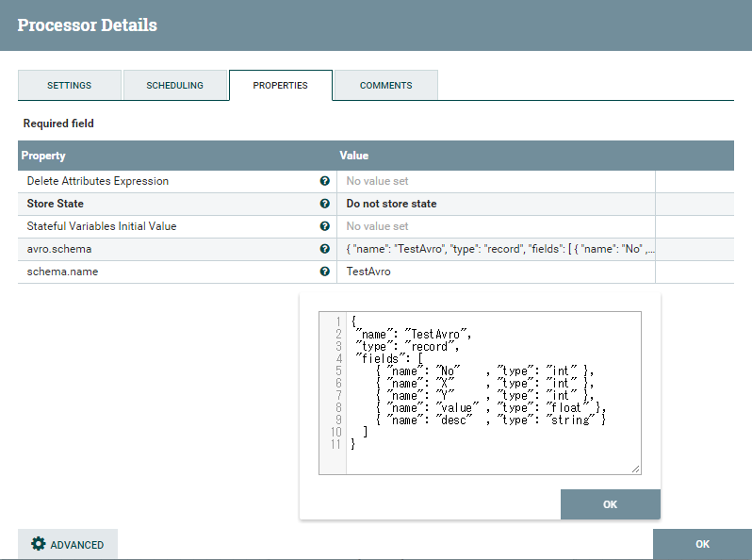Switch to the Settings tab
752x560 pixels.
pos(70,85)
